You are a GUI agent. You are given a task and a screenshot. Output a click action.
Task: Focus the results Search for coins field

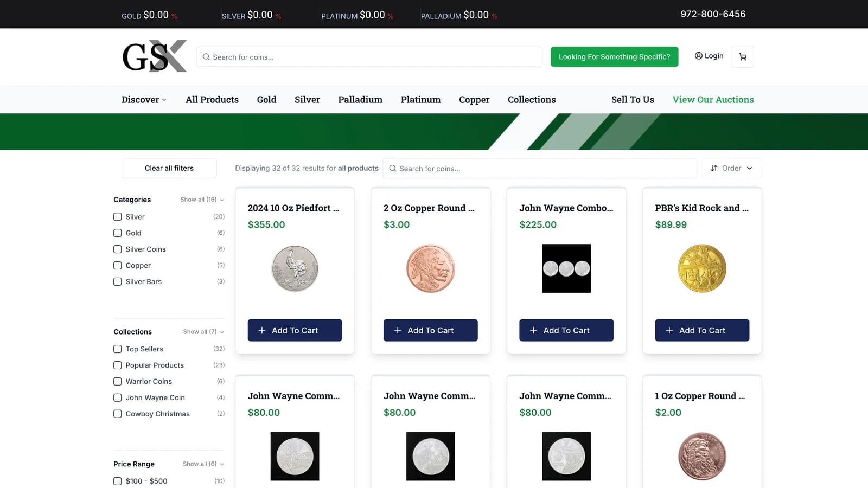[x=540, y=168]
